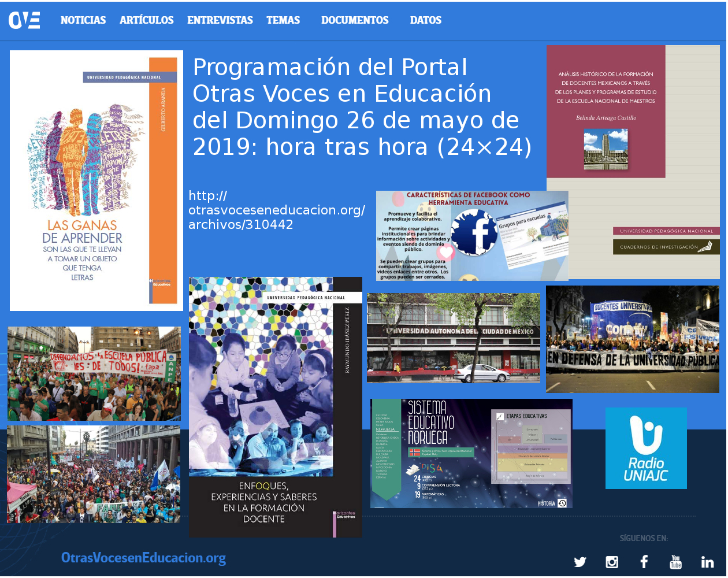Open the ARTÍCULOS menu
The image size is (728, 578).
tap(147, 20)
